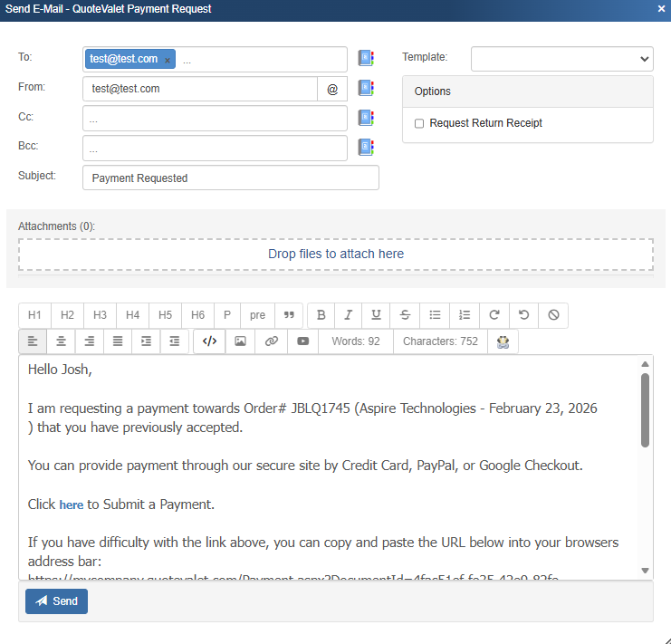
Task: Insert a hyperlink using link icon
Action: [x=271, y=341]
